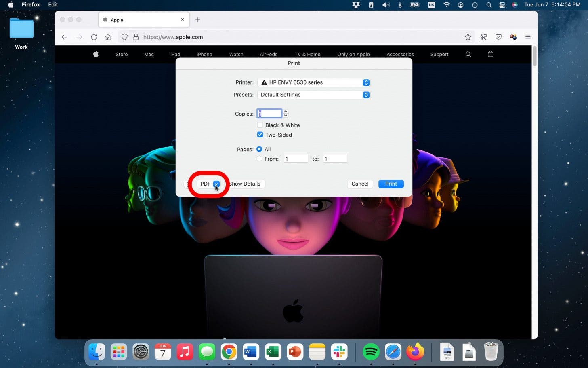This screenshot has height=368, width=588.
Task: Open Only on Apple navigation link
Action: (353, 54)
